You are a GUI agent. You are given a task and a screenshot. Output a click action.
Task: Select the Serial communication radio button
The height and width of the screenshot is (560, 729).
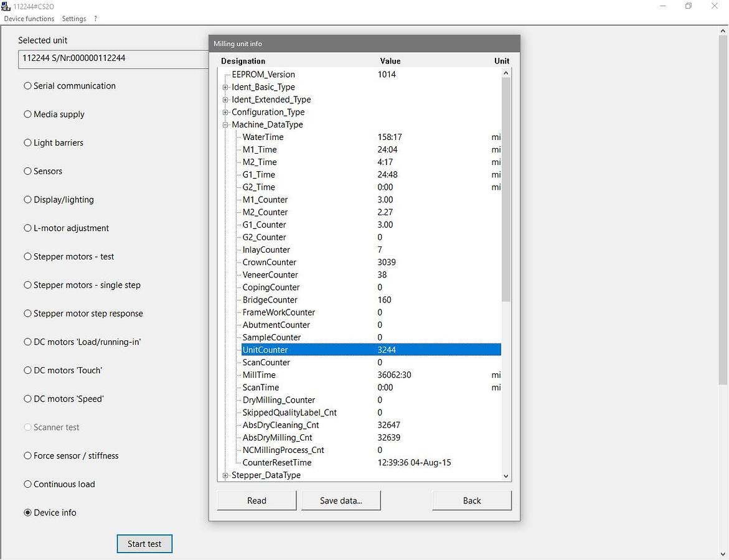tap(27, 86)
